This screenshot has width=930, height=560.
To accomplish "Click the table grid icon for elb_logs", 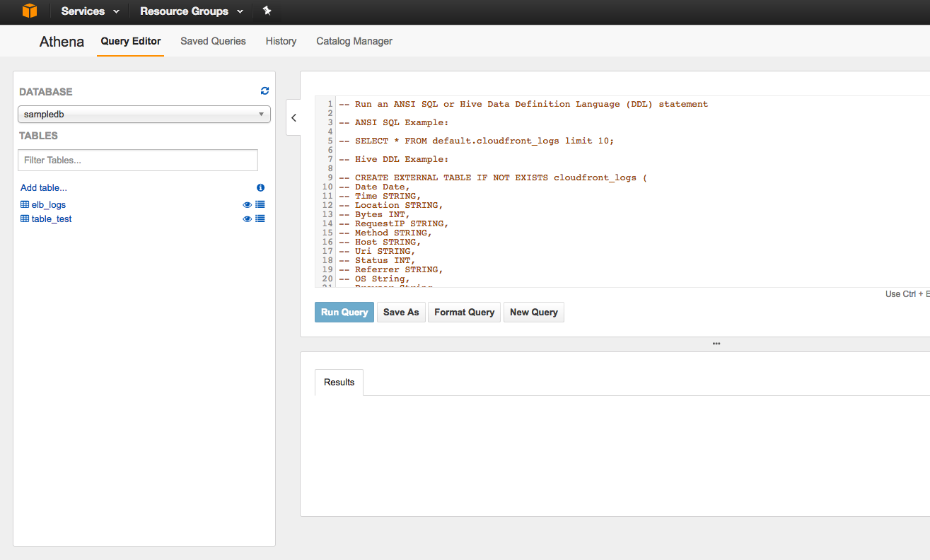I will (25, 205).
